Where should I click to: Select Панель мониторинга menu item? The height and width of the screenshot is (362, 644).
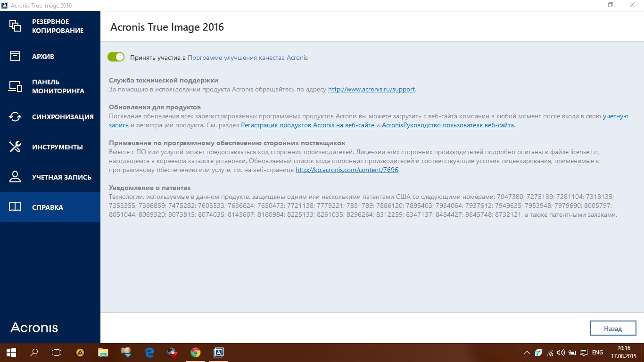tap(50, 86)
